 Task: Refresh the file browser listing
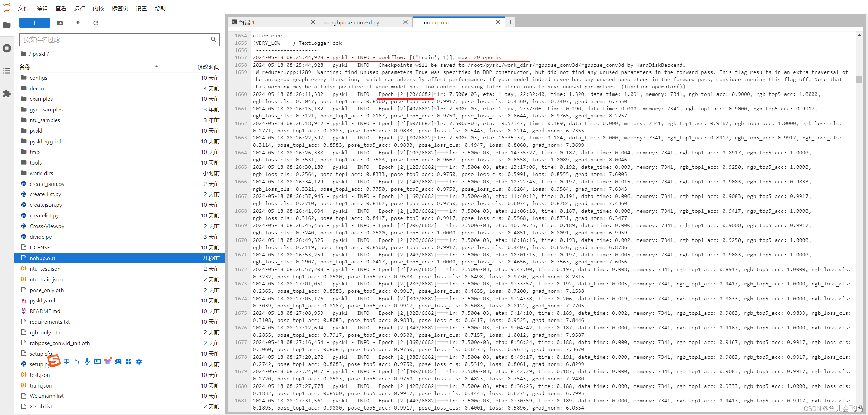[x=96, y=23]
